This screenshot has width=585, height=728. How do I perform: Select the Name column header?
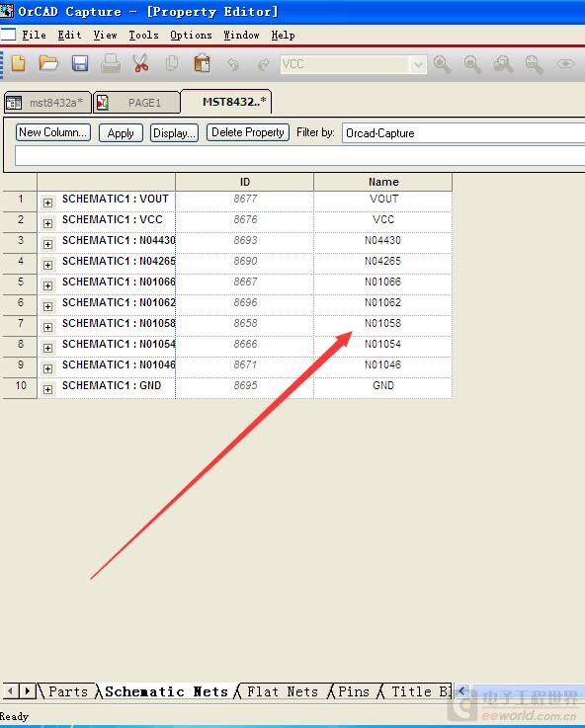[x=383, y=182]
